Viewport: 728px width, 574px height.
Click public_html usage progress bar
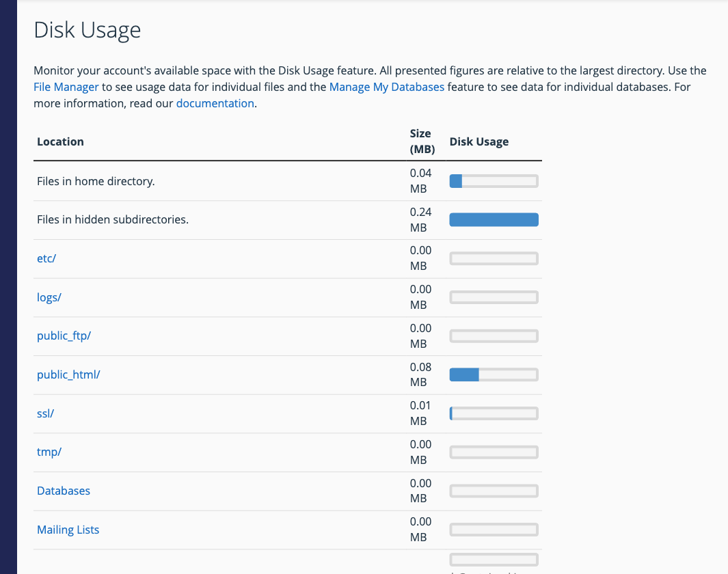[x=494, y=375]
